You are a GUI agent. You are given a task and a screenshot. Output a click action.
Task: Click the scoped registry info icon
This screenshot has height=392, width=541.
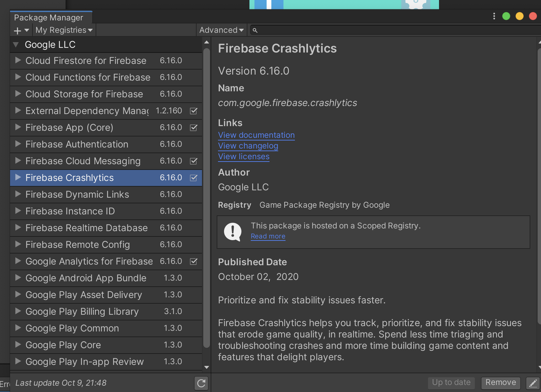pos(233,231)
